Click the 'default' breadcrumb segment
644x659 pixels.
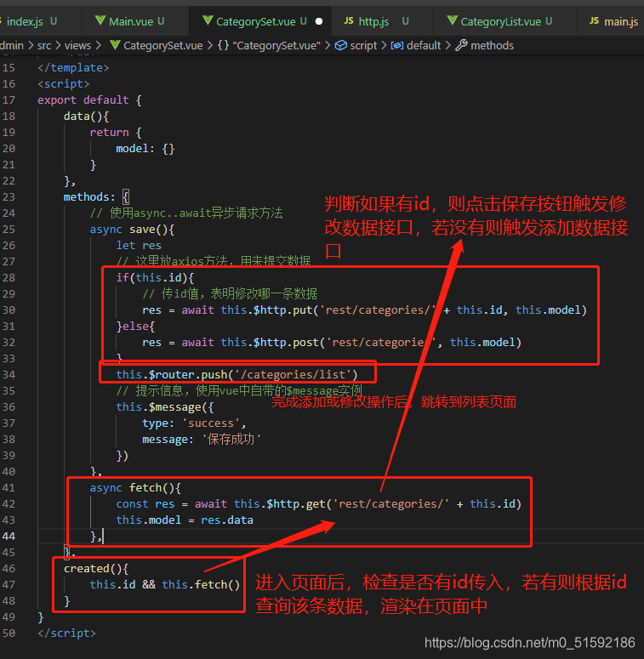click(x=424, y=45)
